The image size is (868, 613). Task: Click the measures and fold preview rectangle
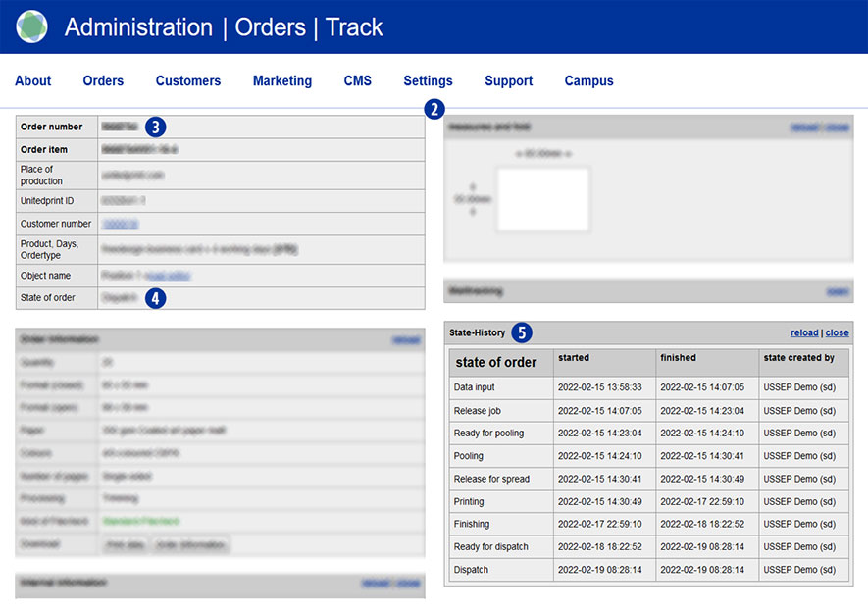coord(542,199)
